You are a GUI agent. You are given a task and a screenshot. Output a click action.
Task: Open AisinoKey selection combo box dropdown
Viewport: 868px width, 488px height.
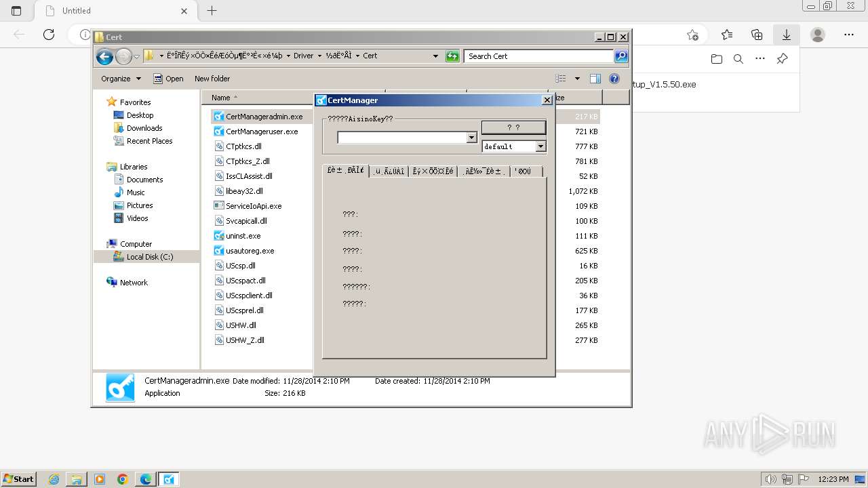click(x=471, y=138)
